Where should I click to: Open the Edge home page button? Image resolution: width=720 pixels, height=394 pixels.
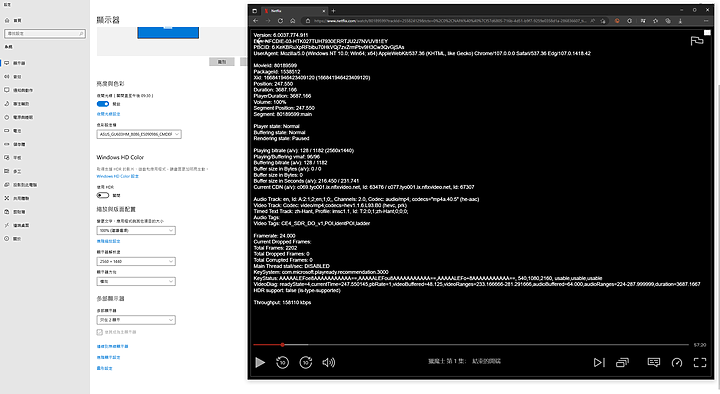point(292,21)
